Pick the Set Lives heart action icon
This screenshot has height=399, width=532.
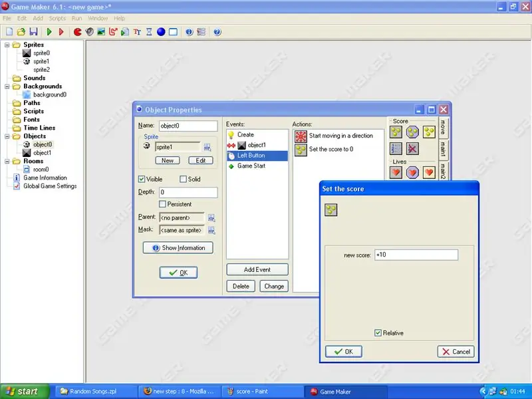396,172
